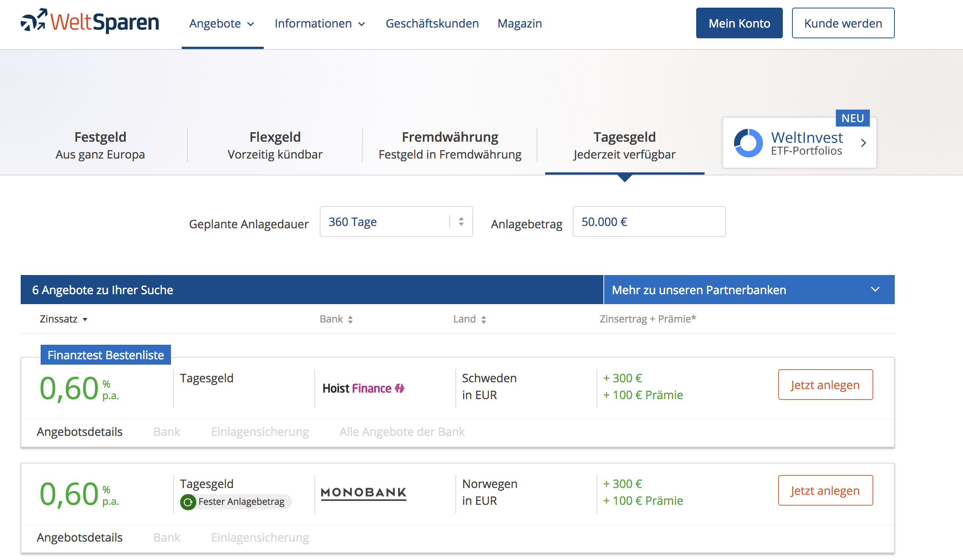
Task: Open the Informationen dropdown menu
Action: point(320,23)
